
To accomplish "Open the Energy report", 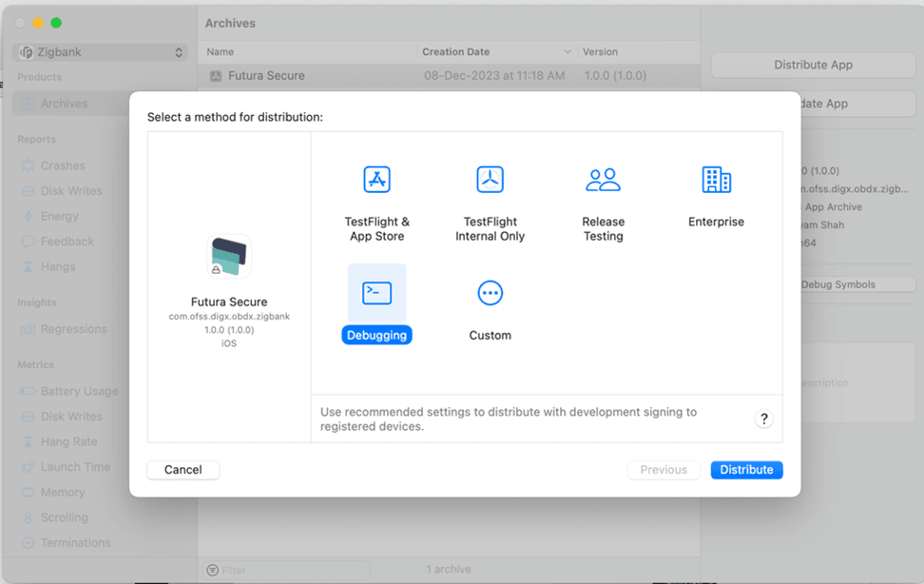I will point(60,217).
